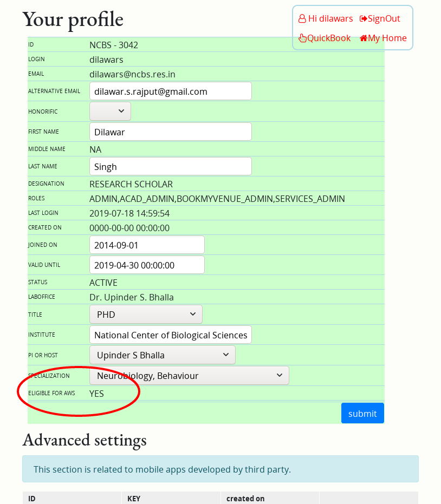Click the QuickBook hand pointer icon
Viewport: 441px width, 504px height.
[x=302, y=38]
